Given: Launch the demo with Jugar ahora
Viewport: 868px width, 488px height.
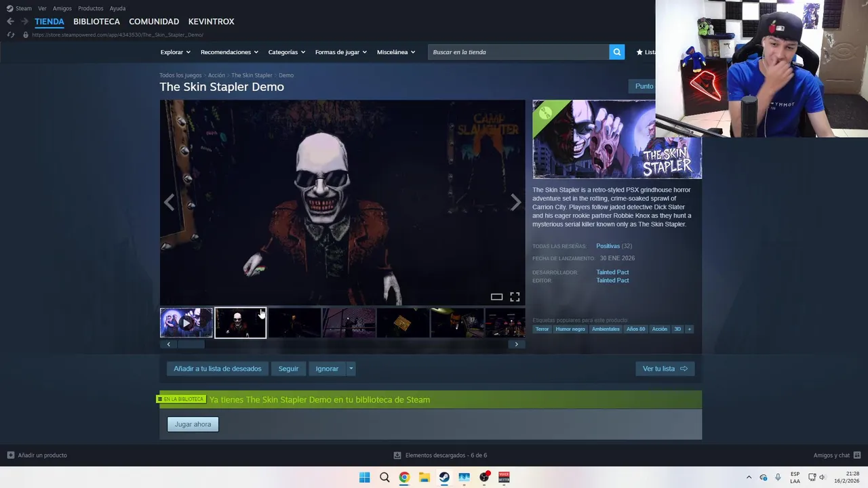Looking at the screenshot, I should [x=193, y=424].
